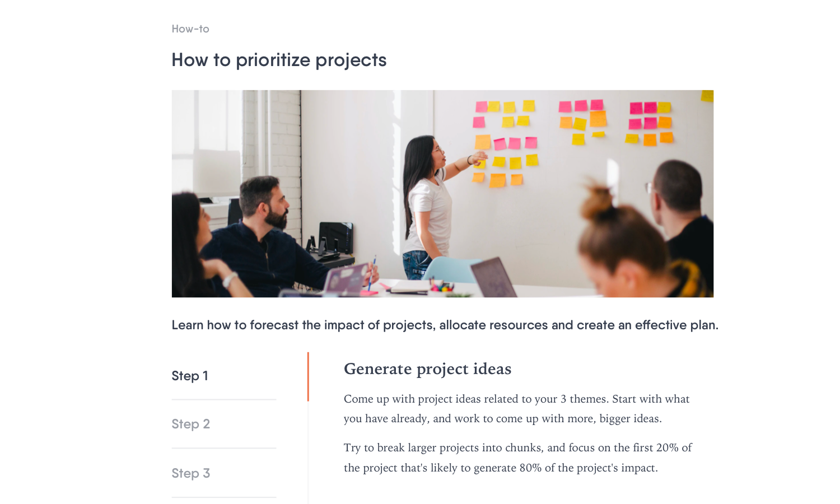Switch to the Step 3 tab
Image resolution: width=840 pixels, height=504 pixels.
coord(223,473)
